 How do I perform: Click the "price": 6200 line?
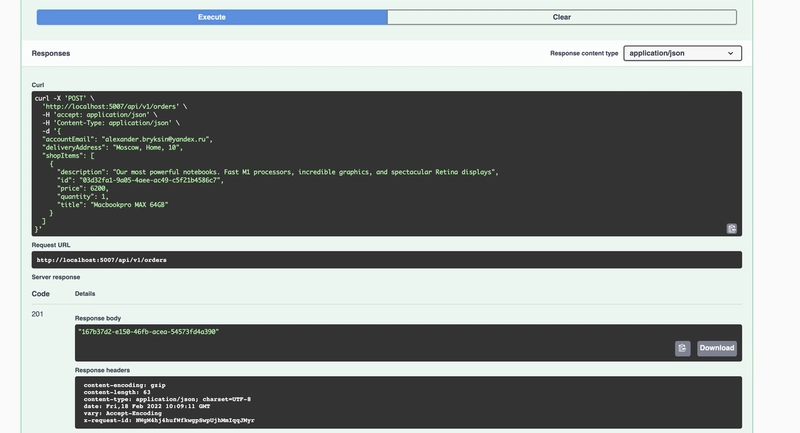(x=83, y=188)
